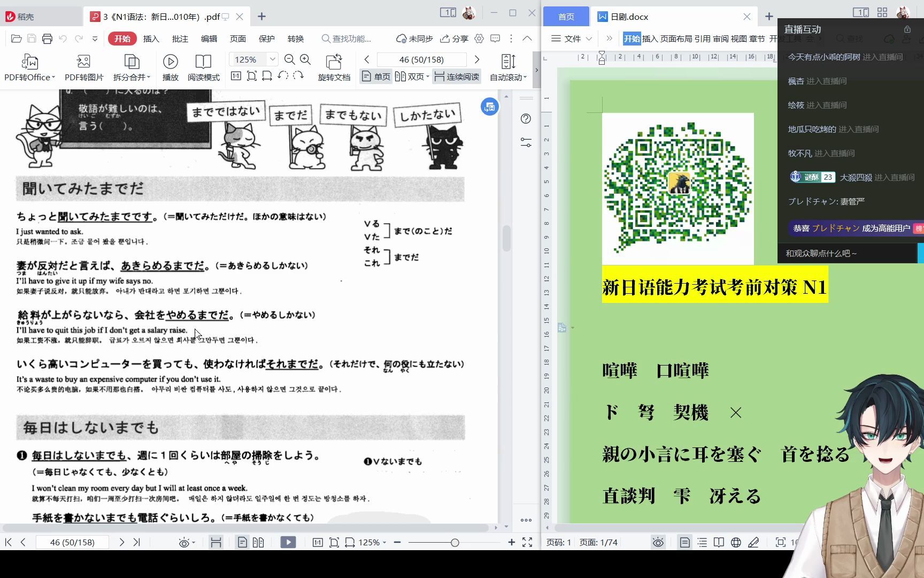Open the 编辑 edit tab

coord(209,39)
